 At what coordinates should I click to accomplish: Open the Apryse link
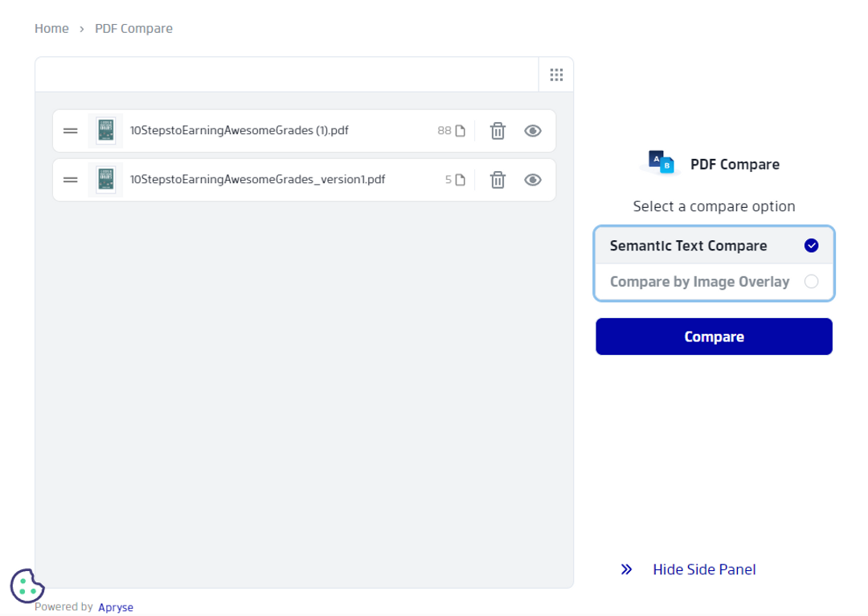coord(116,607)
